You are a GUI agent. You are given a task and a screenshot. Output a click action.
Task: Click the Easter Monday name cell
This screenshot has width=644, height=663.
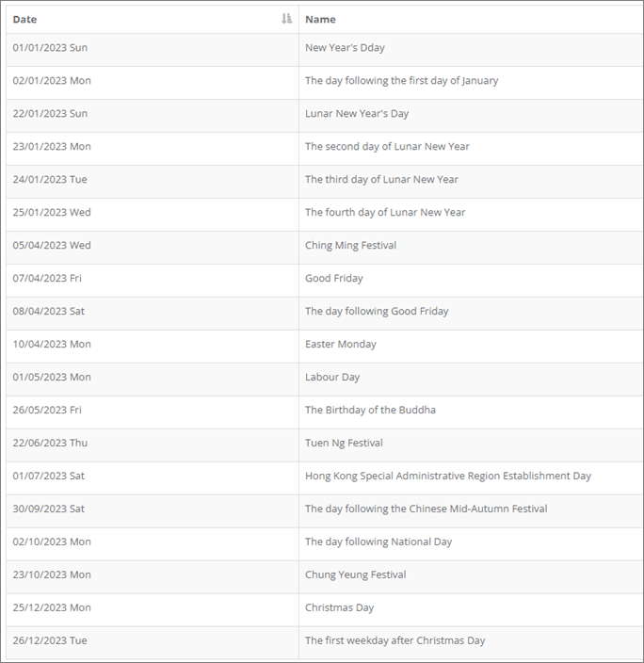[x=340, y=345]
